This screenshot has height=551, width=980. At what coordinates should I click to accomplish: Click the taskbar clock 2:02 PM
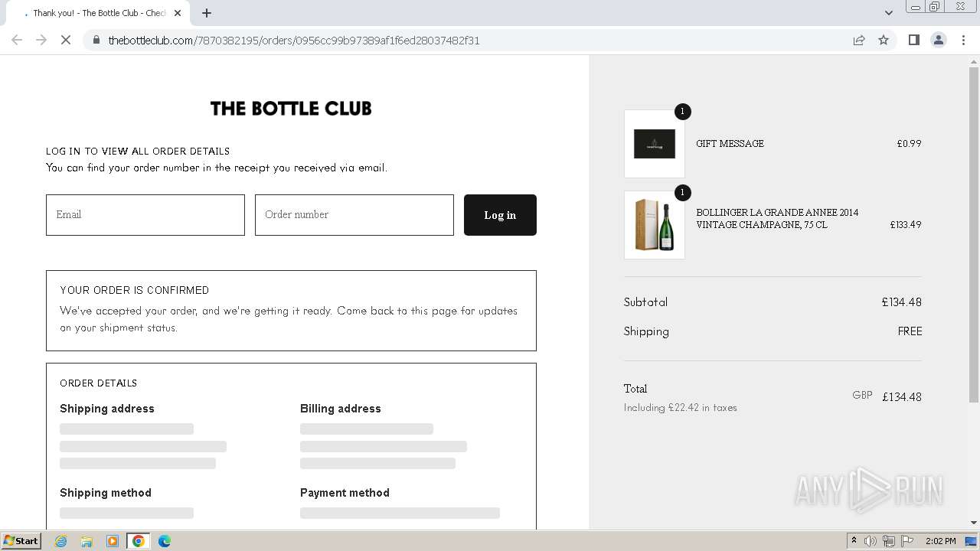(940, 541)
